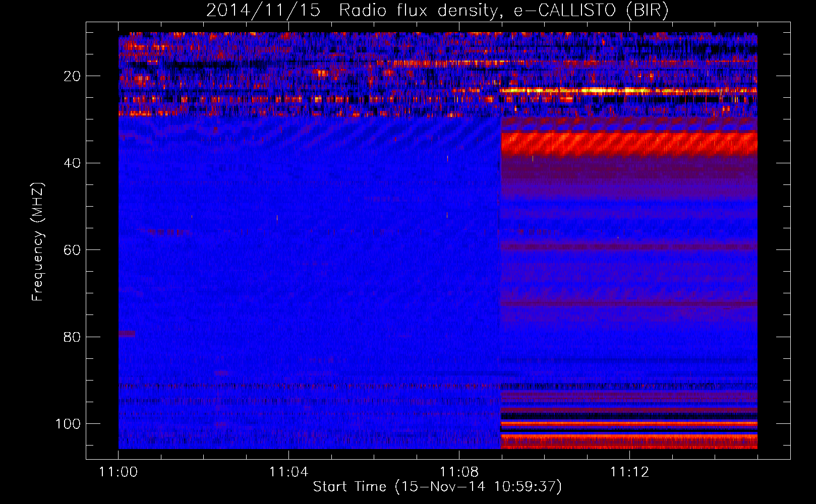Image resolution: width=816 pixels, height=504 pixels.
Task: Click the 11:08 time tick label
Action: click(x=459, y=472)
